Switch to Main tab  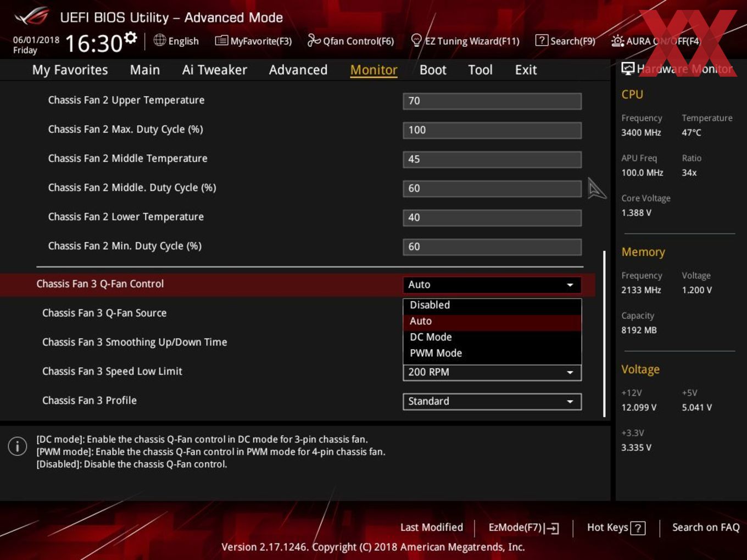[x=145, y=70]
